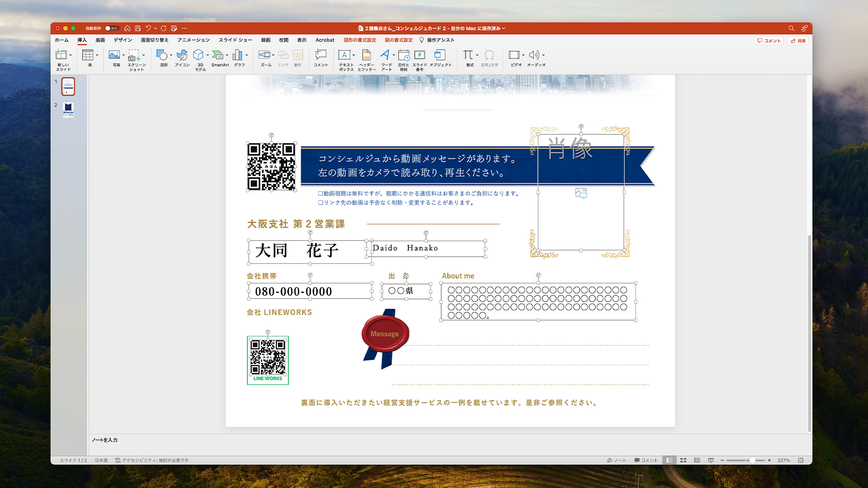Click the Redo/Repeat icon
Viewport: 868px width, 488px height.
click(x=163, y=28)
